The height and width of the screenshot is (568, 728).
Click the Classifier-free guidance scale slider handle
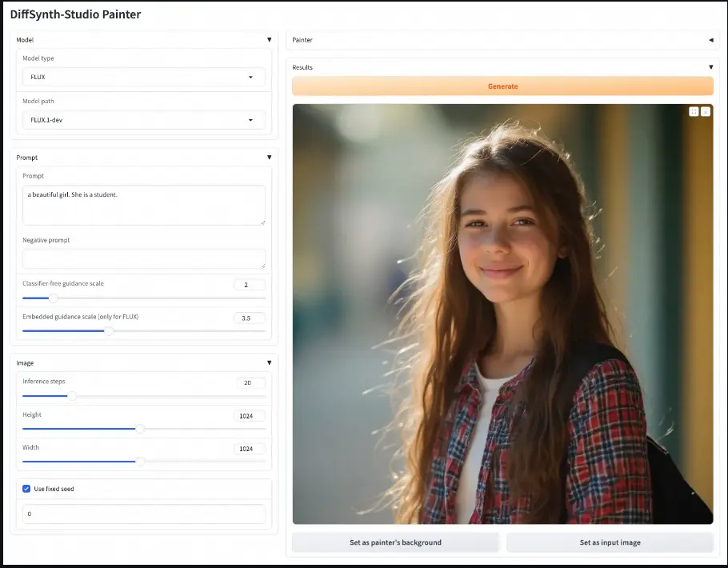[54, 298]
